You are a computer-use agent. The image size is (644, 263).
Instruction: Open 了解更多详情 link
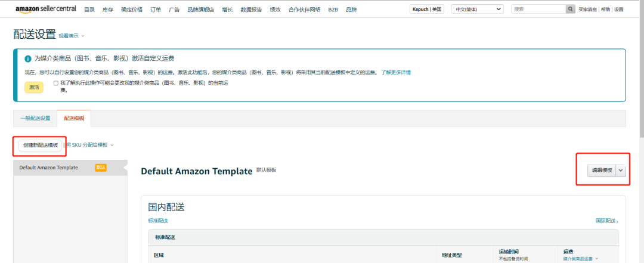point(395,72)
